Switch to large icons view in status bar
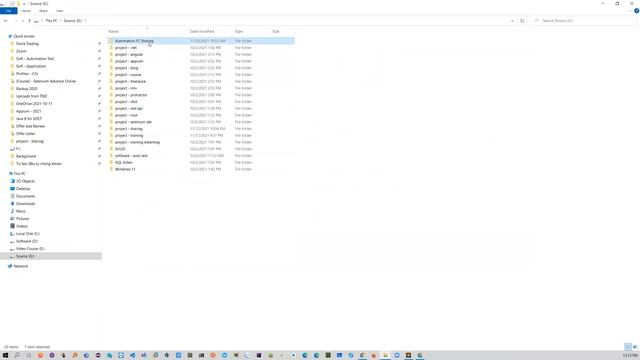This screenshot has height=360, width=640. 635,347
